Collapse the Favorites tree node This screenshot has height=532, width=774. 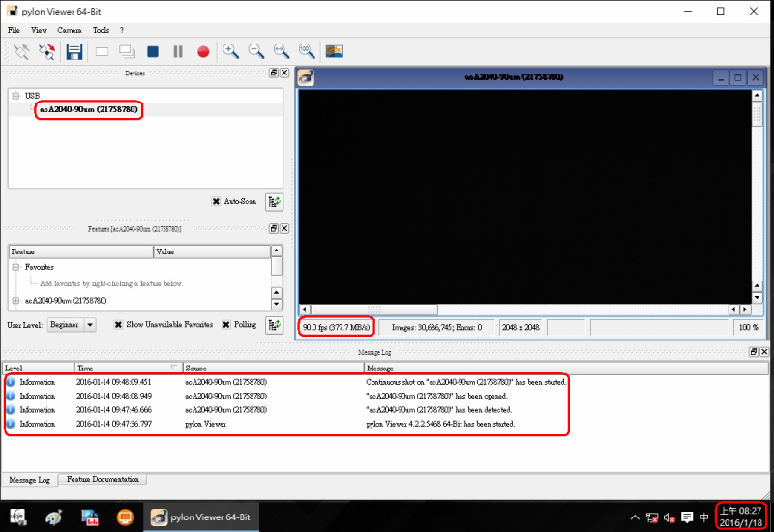(x=16, y=267)
